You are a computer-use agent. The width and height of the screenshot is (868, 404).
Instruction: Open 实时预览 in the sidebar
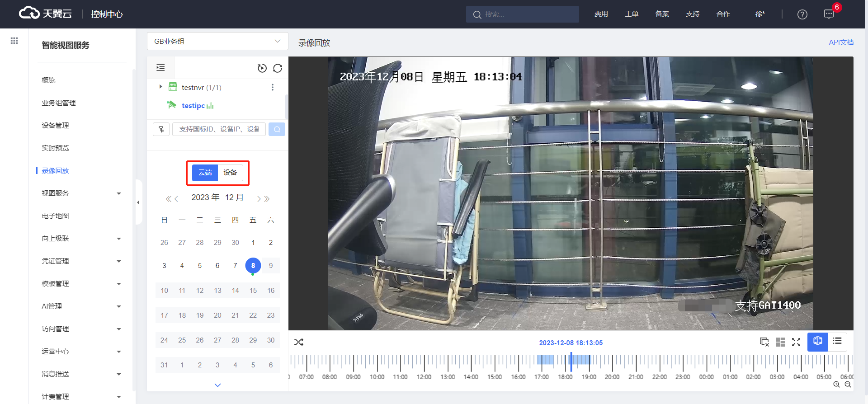point(55,148)
